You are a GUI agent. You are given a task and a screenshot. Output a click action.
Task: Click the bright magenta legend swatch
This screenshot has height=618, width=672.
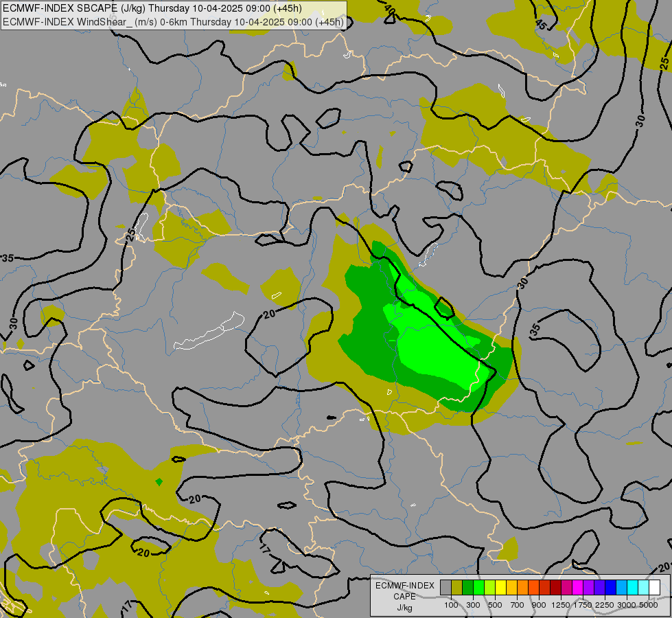[578, 588]
